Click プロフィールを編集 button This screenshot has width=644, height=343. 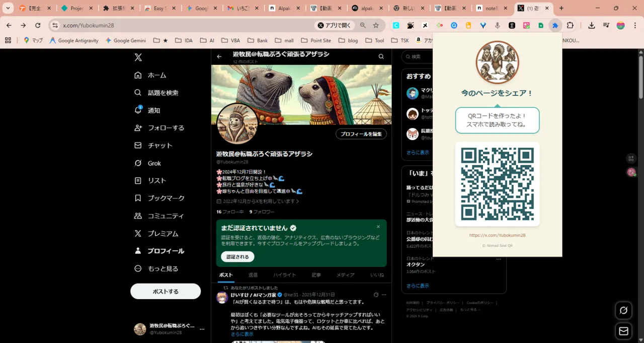[361, 134]
